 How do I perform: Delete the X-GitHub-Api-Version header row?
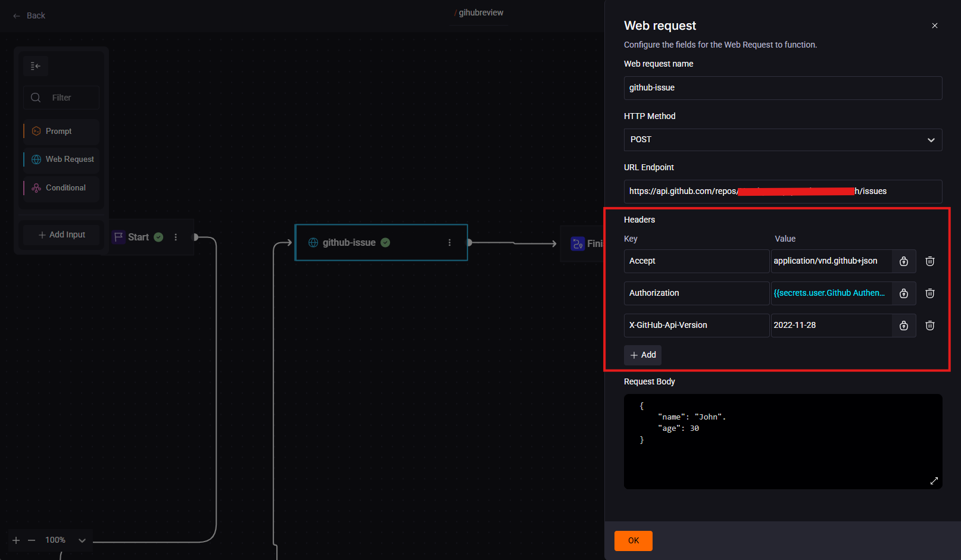pos(929,325)
